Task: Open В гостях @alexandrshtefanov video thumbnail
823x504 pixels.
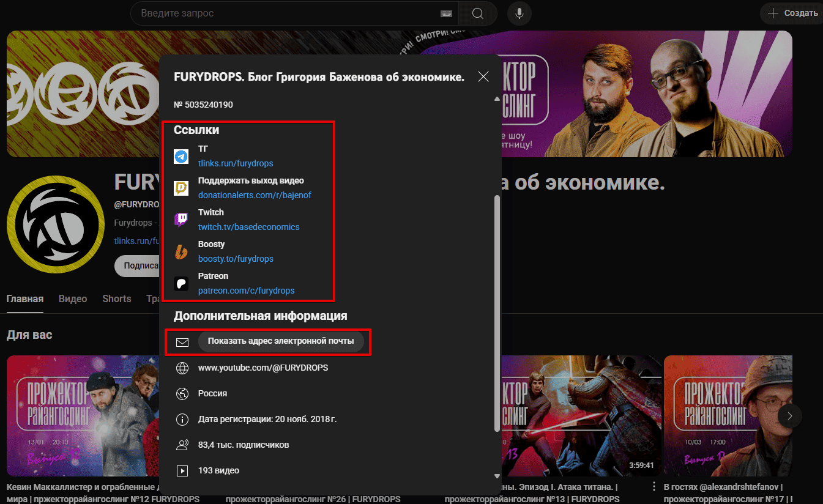Action: click(x=728, y=416)
